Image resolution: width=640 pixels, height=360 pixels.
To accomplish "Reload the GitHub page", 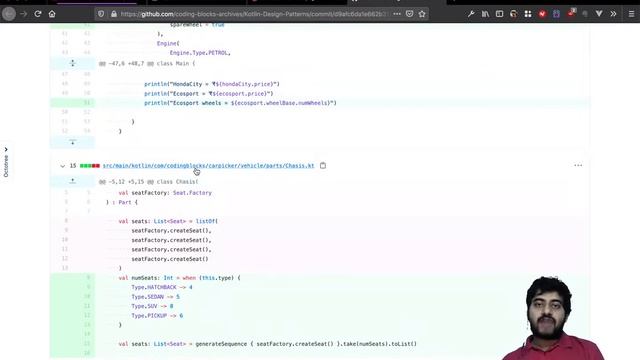I will (x=38, y=14).
